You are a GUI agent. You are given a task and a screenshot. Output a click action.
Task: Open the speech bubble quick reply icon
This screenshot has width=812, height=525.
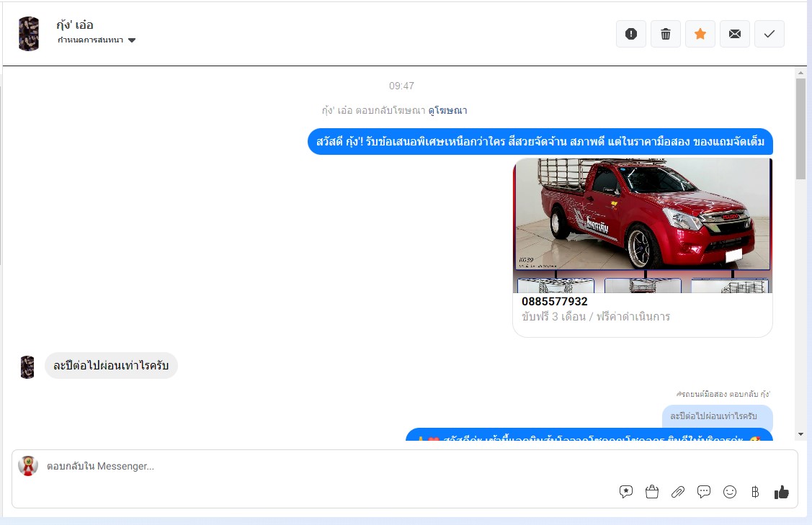coord(704,492)
